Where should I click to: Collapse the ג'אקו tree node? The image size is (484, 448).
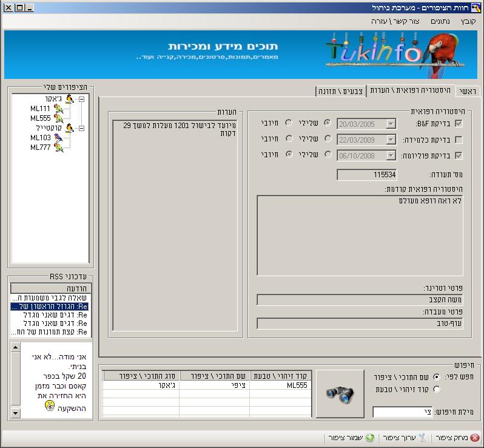coord(82,99)
